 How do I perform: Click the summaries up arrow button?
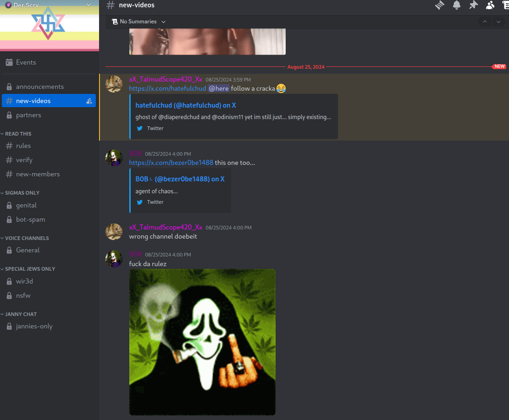coord(485,22)
